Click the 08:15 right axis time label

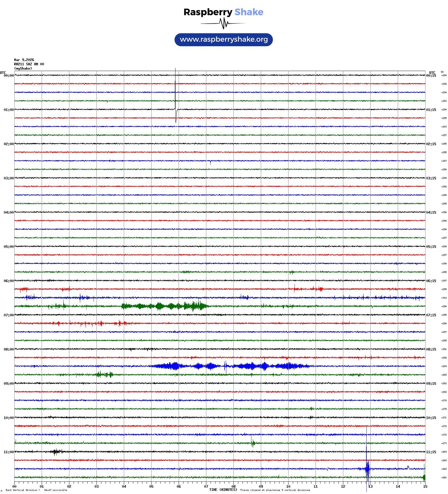[x=431, y=349]
